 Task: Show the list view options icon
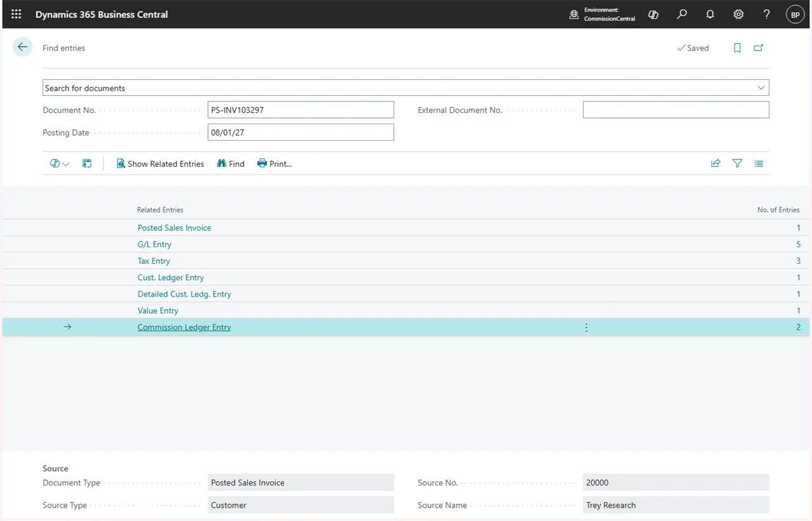click(759, 164)
